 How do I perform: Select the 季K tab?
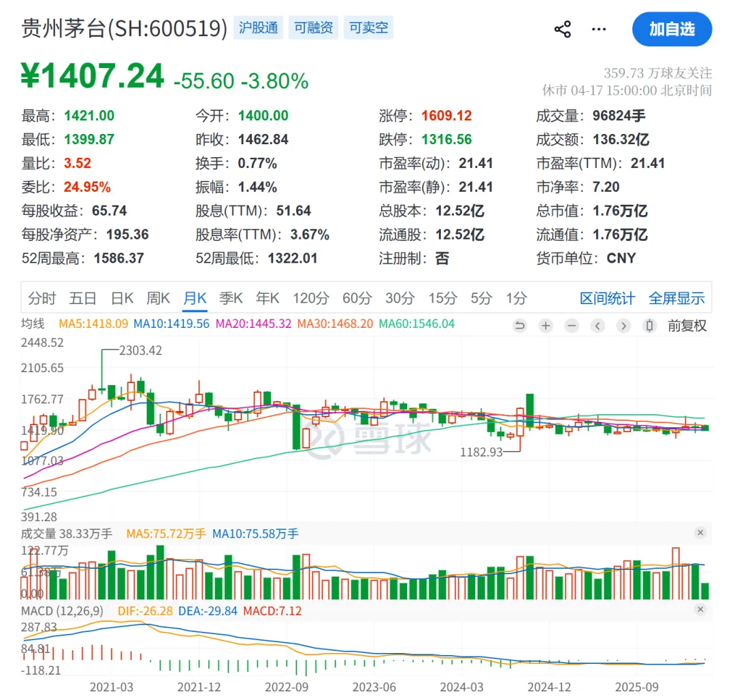231,298
